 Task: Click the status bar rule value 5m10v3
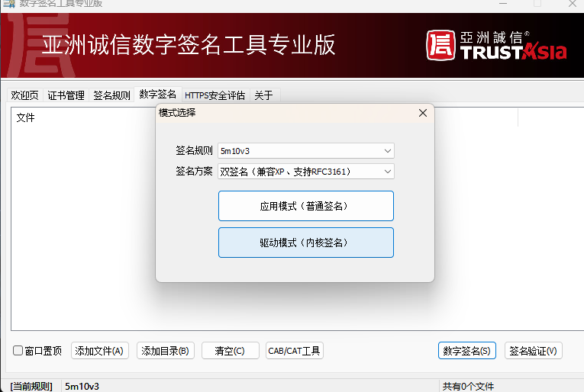[x=82, y=387]
